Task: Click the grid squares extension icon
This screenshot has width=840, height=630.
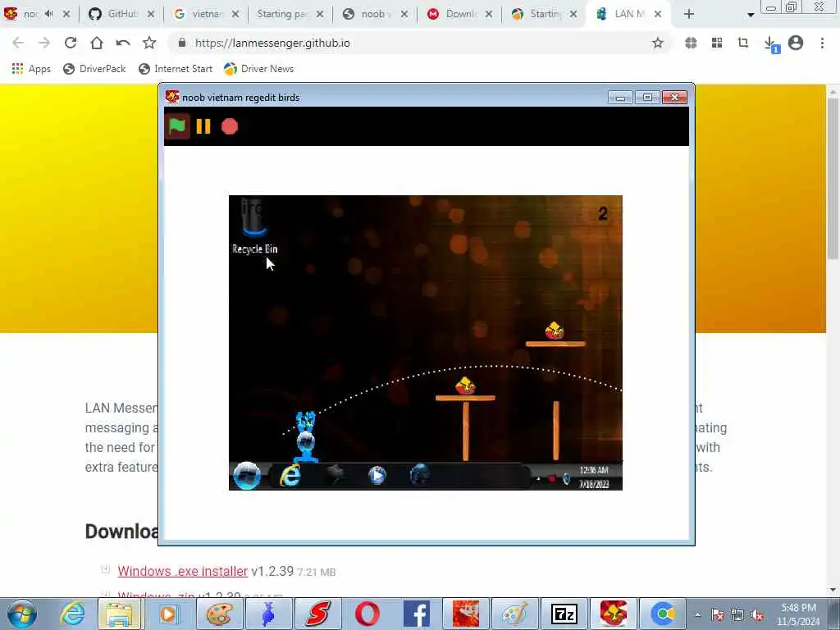Action: [717, 43]
